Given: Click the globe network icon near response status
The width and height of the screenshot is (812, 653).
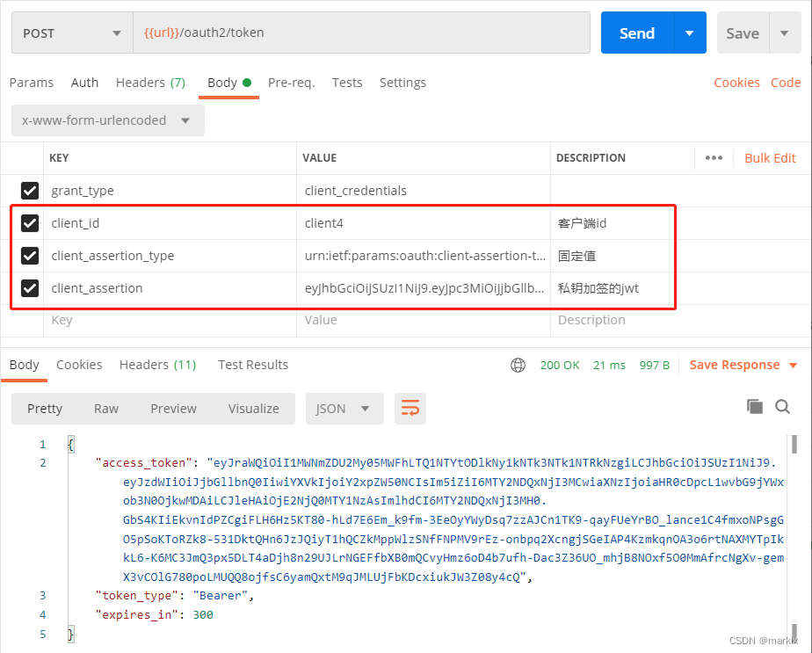Looking at the screenshot, I should tap(518, 364).
